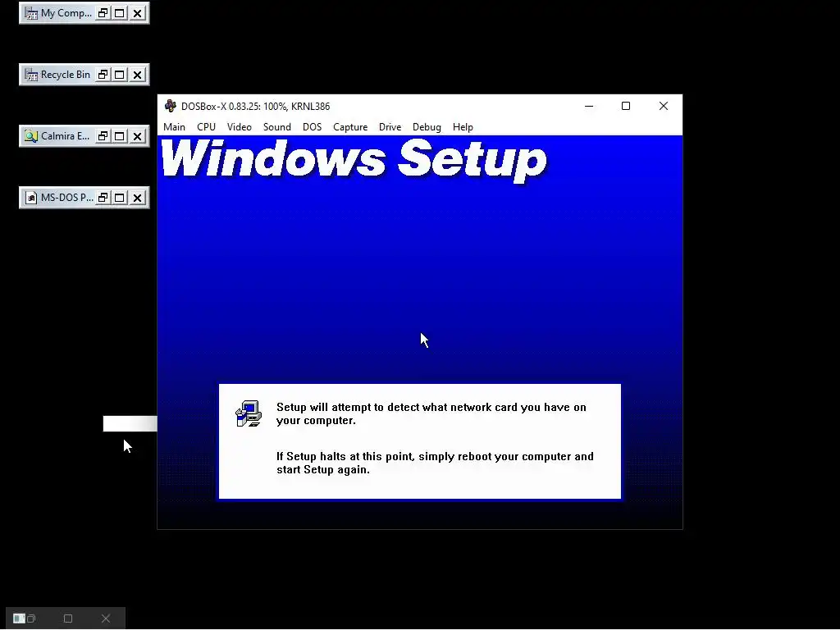The height and width of the screenshot is (630, 840).
Task: Click the network setup computer icon
Action: [x=249, y=413]
